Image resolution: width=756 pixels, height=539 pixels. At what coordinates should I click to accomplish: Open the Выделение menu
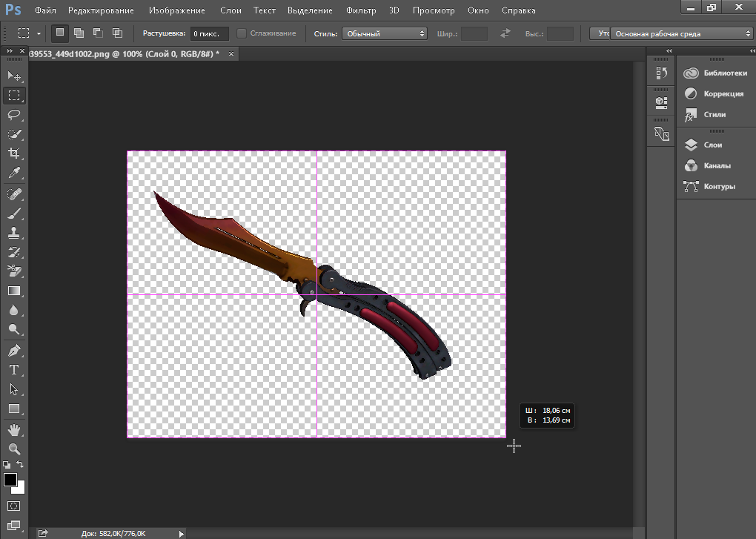coord(310,10)
